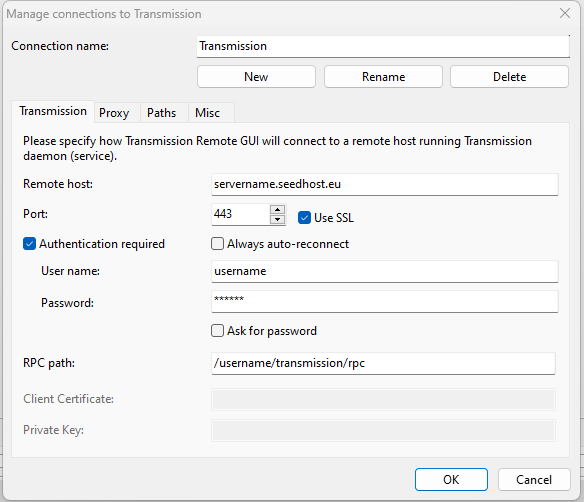Uncheck the Use SSL checkbox
Screen dimensions: 584x502
click(x=304, y=217)
